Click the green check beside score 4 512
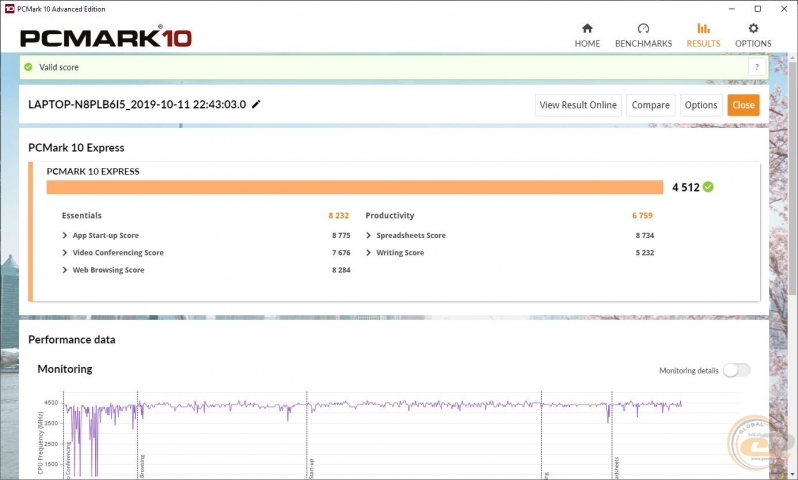The width and height of the screenshot is (798, 480). [708, 187]
